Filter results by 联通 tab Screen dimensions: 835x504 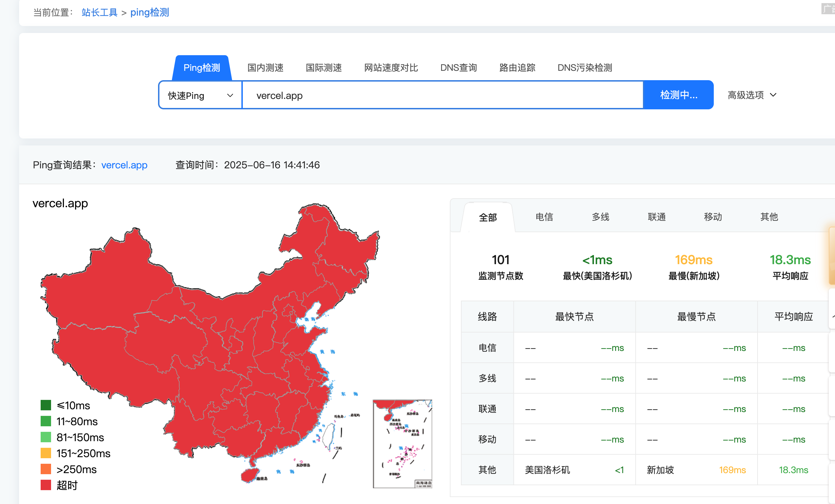click(x=657, y=217)
